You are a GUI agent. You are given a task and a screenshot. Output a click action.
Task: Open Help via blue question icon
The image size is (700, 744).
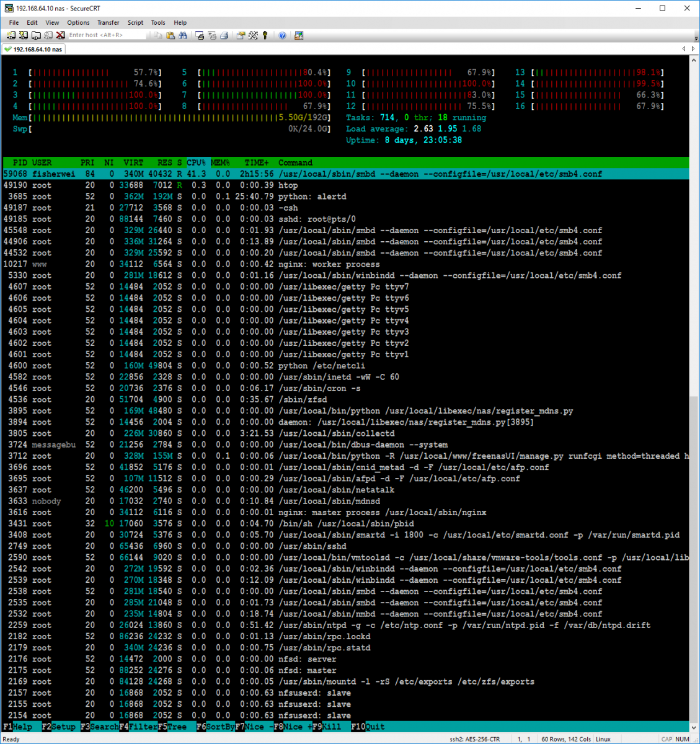(x=282, y=35)
